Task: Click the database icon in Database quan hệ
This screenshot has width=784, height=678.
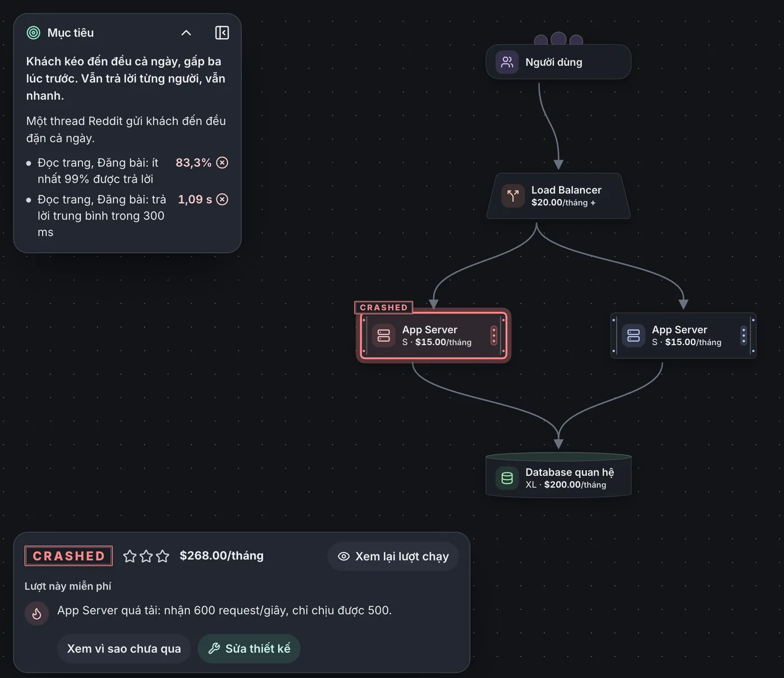Action: [507, 478]
